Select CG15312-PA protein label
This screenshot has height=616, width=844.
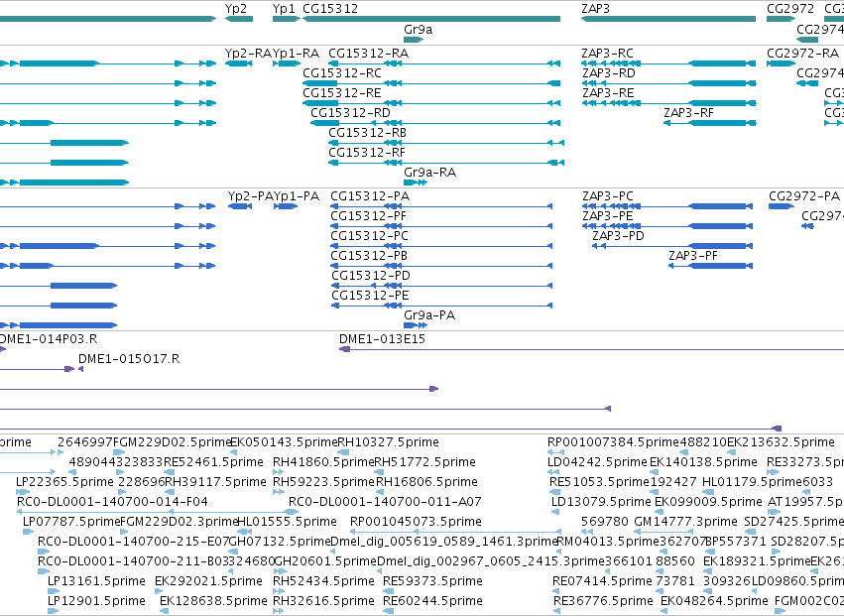370,196
